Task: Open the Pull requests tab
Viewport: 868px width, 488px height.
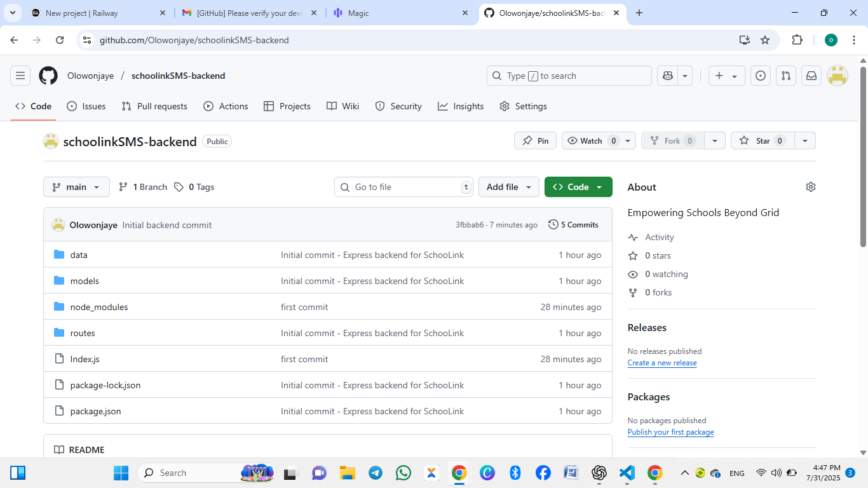Action: coord(154,106)
